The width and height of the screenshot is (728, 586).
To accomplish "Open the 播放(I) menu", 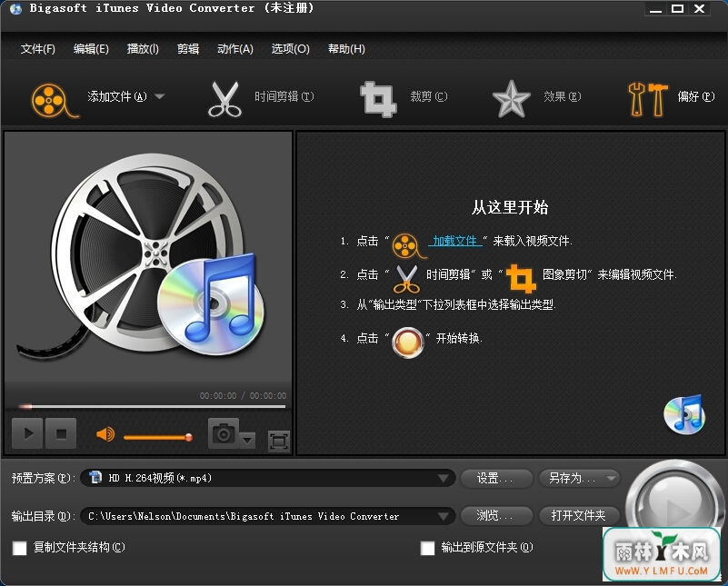I will pos(143,49).
